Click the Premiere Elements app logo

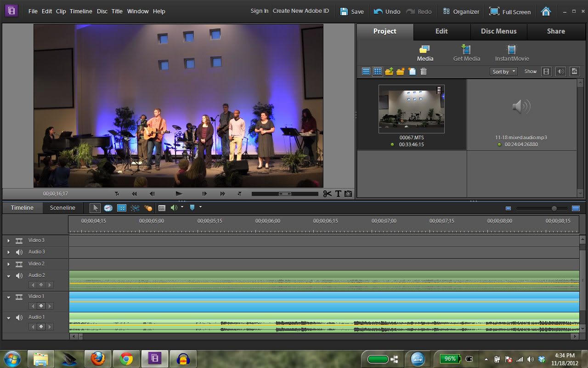[x=11, y=11]
